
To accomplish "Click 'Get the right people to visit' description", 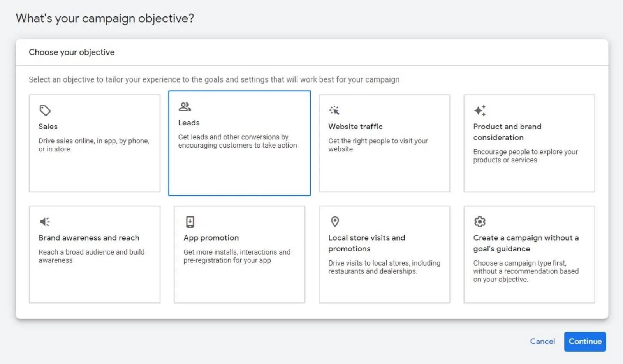I will point(378,145).
